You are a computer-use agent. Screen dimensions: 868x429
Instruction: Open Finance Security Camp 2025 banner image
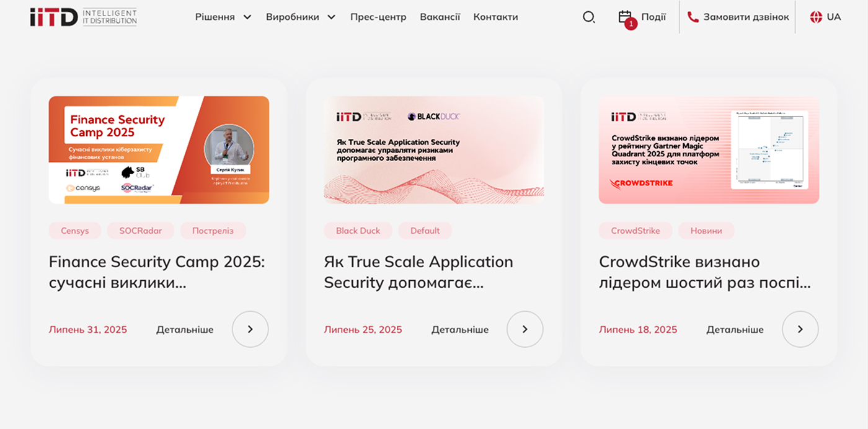coord(159,150)
